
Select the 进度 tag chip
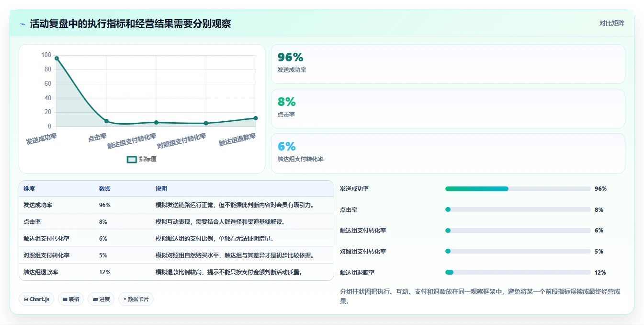click(101, 299)
